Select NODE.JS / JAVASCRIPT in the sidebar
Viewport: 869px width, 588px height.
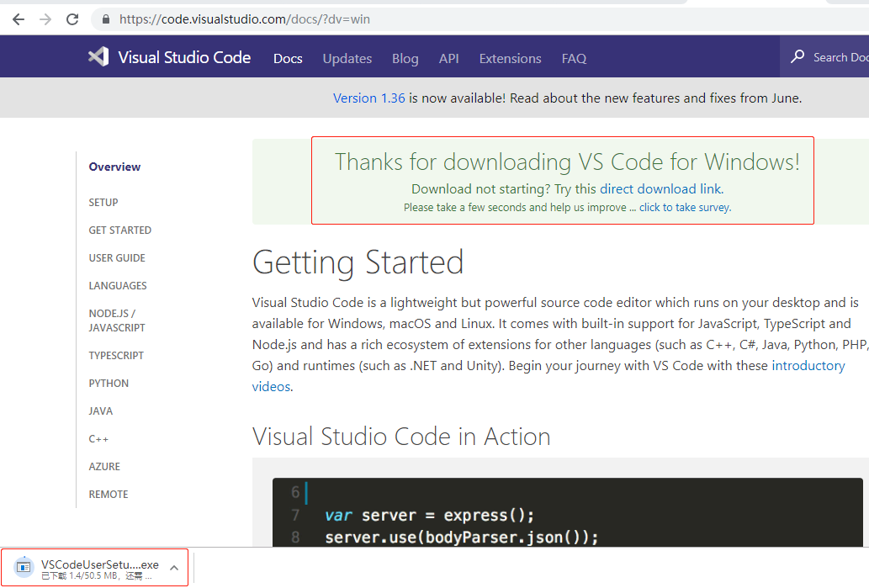point(117,320)
